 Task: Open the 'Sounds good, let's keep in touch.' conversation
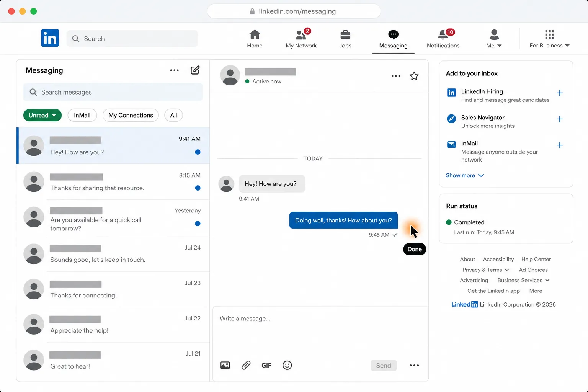click(113, 255)
